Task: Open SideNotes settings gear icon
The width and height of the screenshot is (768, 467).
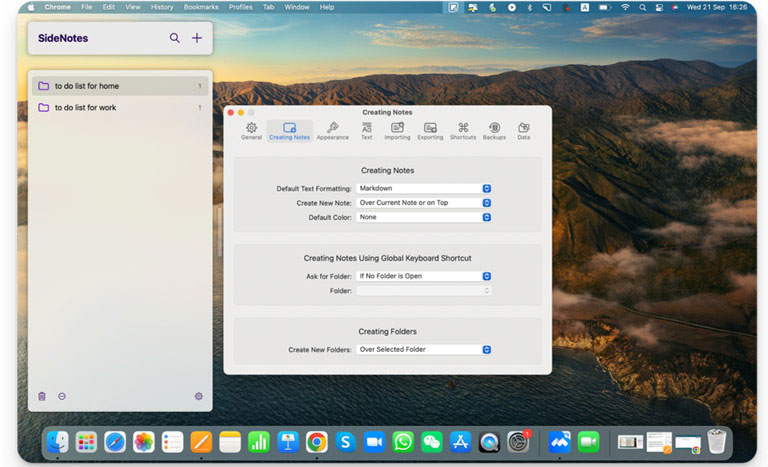Action: tap(198, 396)
